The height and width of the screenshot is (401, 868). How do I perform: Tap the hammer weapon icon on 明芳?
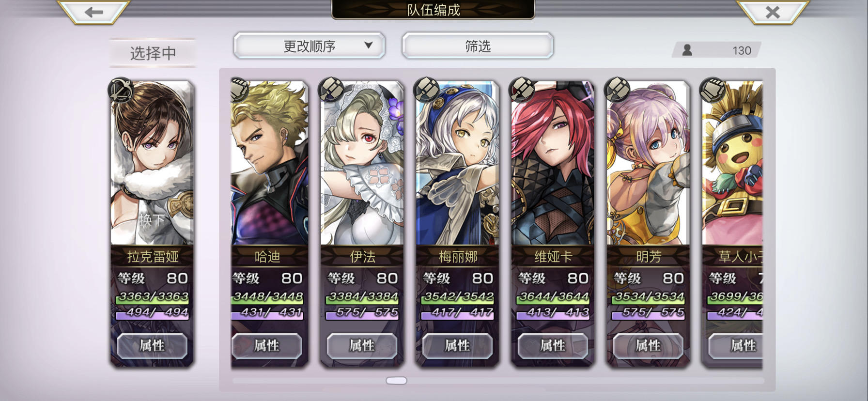(618, 89)
